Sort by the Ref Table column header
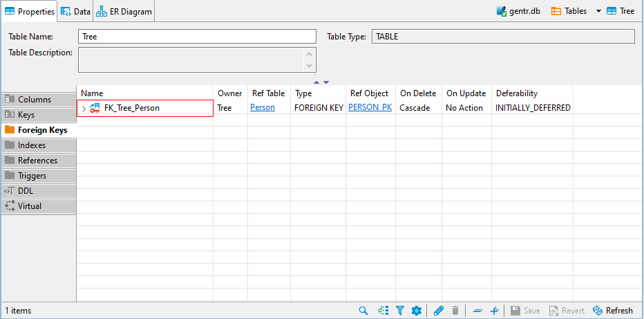Image resolution: width=644 pixels, height=319 pixels. pos(269,93)
